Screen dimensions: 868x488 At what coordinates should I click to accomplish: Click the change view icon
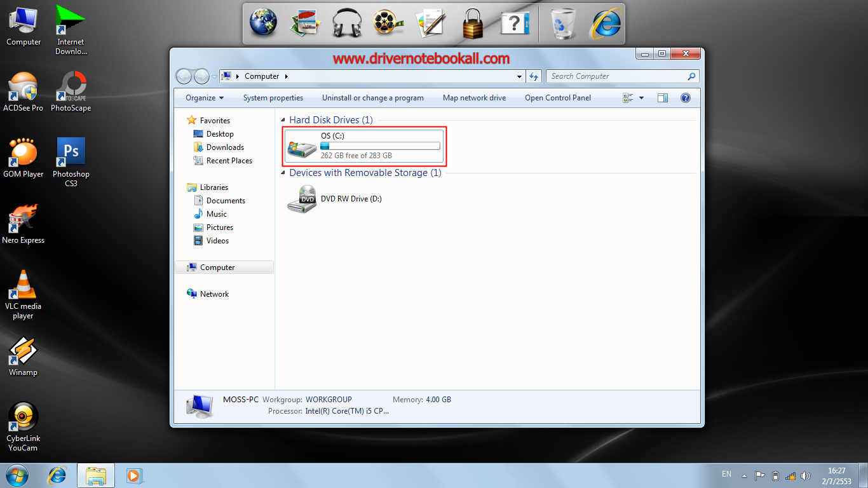pos(628,98)
